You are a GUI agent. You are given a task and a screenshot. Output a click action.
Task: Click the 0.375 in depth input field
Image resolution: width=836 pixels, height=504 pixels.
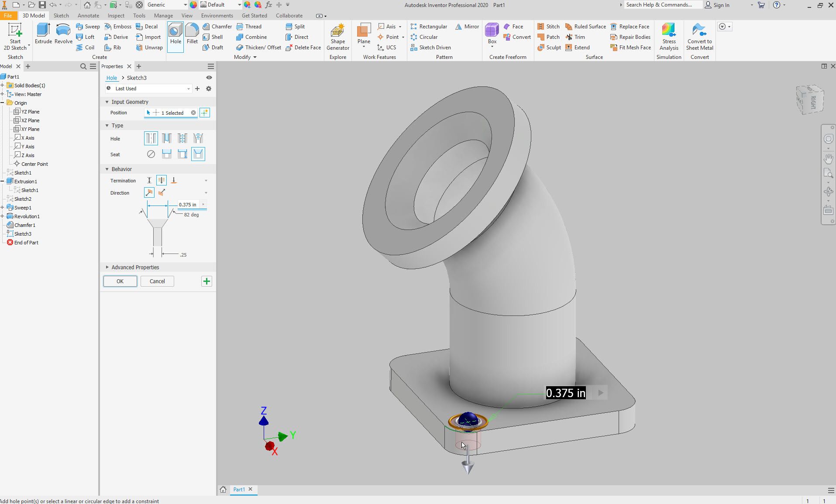[187, 204]
